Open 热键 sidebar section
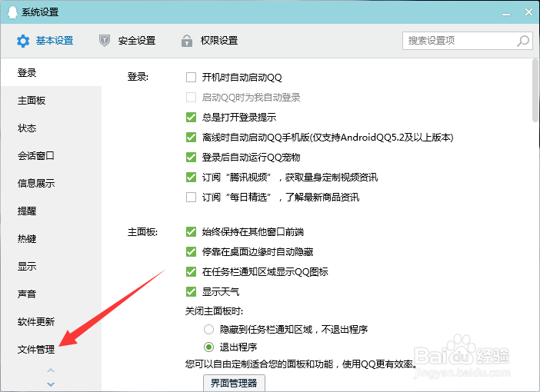Image resolution: width=540 pixels, height=392 pixels. coord(51,238)
